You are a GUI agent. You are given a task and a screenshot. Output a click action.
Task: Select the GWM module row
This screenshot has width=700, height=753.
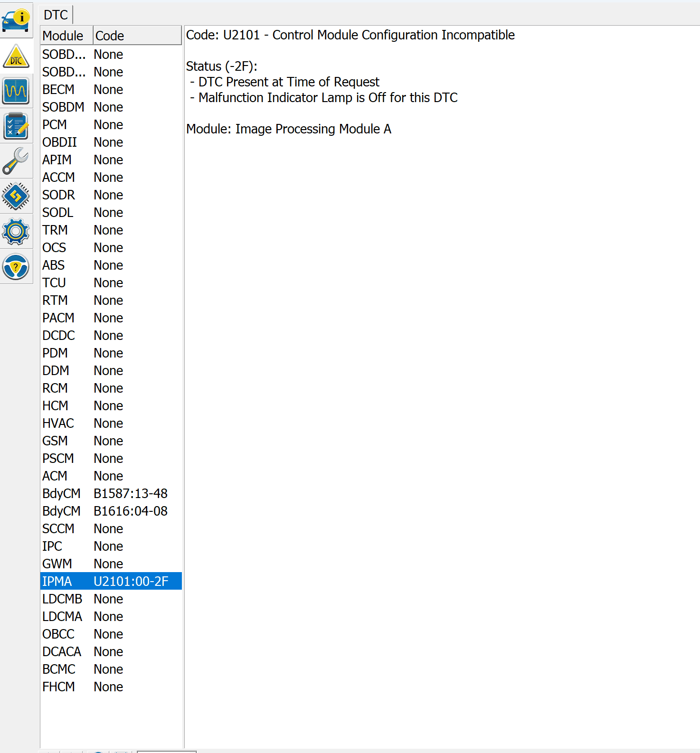[x=111, y=564]
